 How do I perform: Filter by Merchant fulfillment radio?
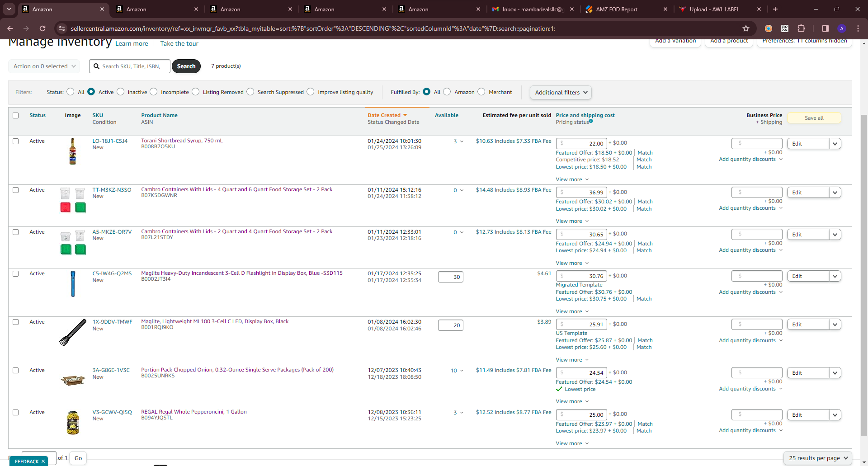coord(481,92)
